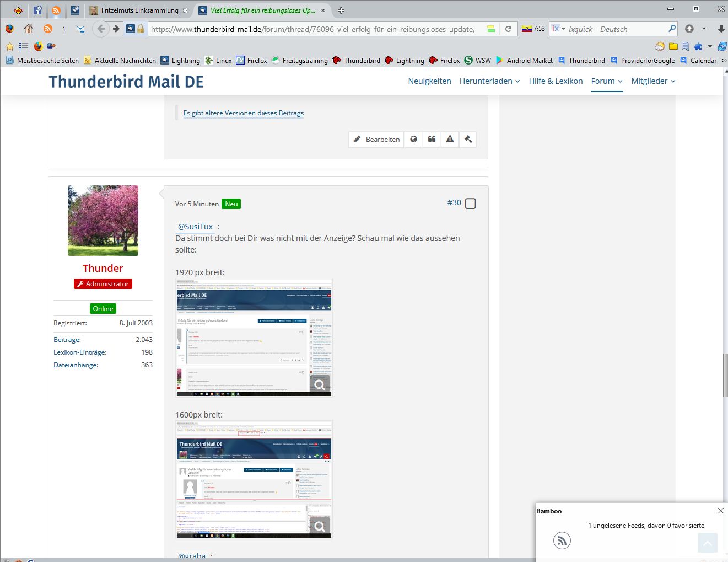Screen dimensions: 728x562
Task: Open the orange RSS feed reader toolbar icon
Action: point(48,29)
